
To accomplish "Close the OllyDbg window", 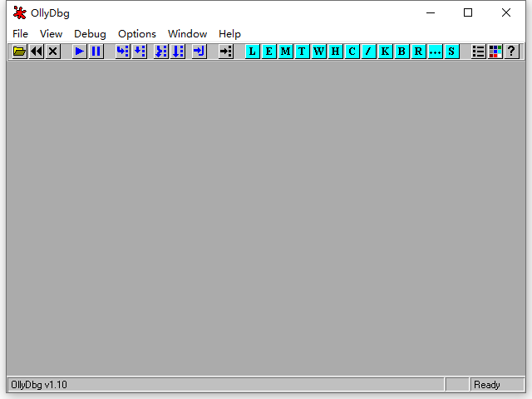I will click(506, 13).
